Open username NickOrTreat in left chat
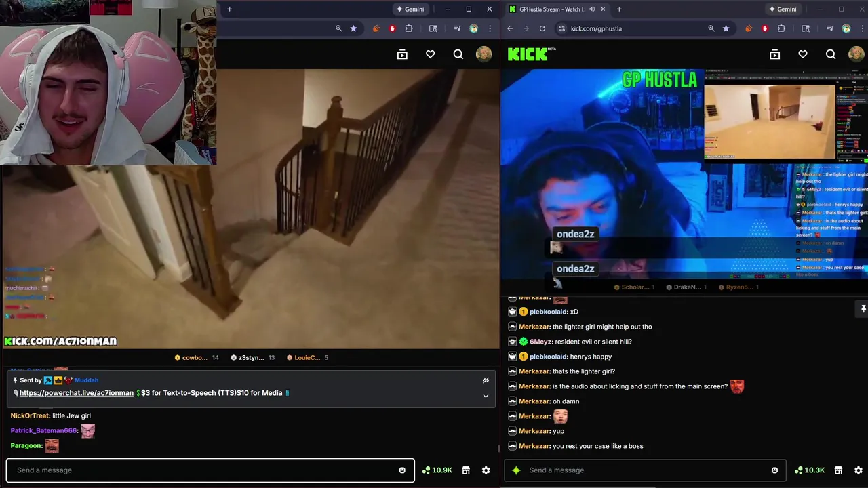The height and width of the screenshot is (488, 868). coord(31,416)
